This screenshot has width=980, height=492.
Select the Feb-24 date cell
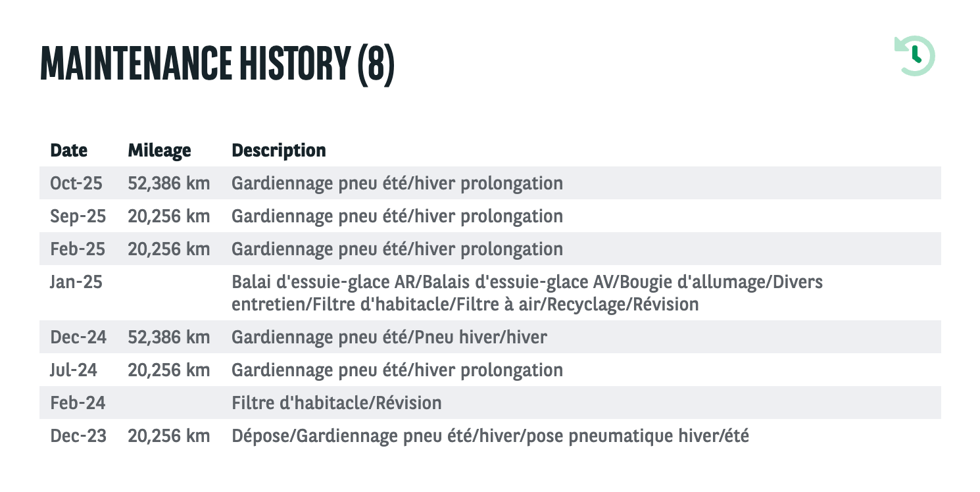coord(76,403)
